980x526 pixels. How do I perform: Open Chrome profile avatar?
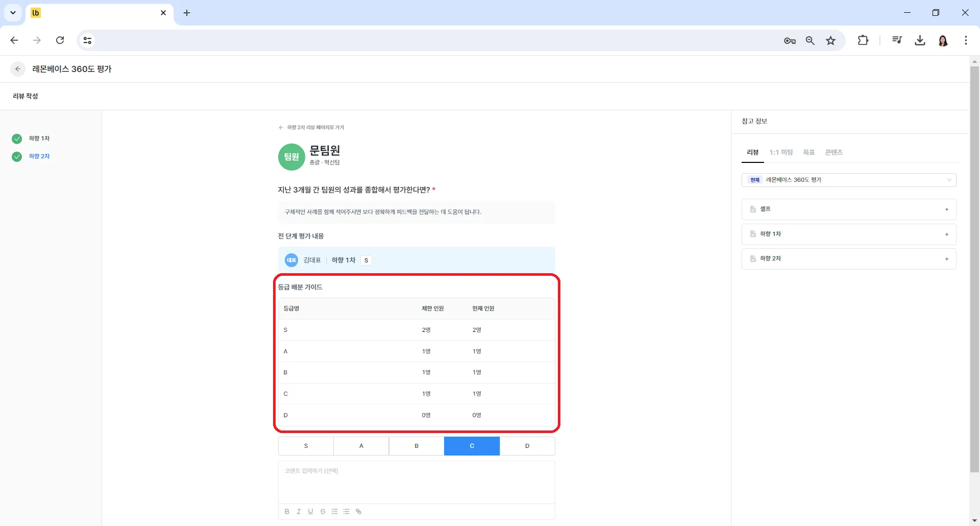[943, 40]
